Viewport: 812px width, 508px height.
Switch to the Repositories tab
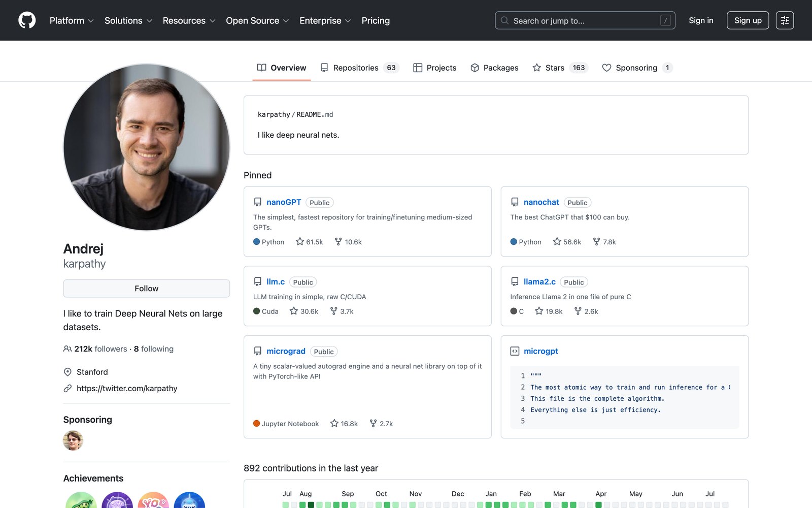[360, 68]
